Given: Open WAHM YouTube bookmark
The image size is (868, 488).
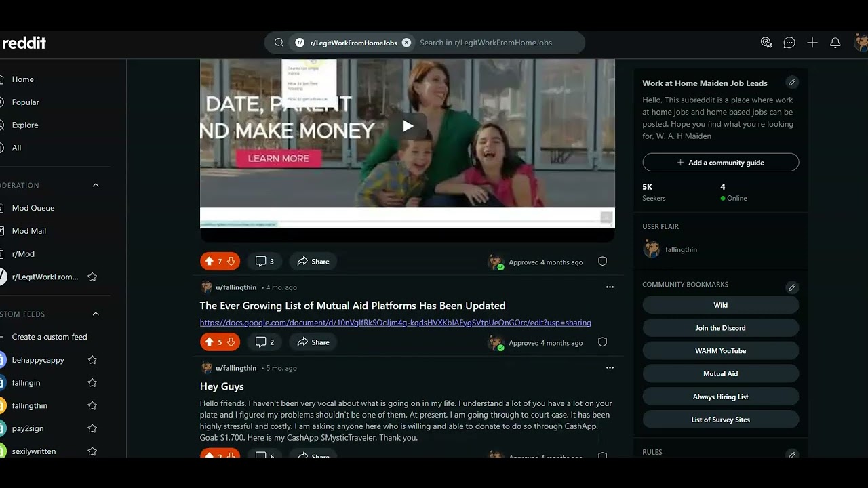Looking at the screenshot, I should point(721,351).
